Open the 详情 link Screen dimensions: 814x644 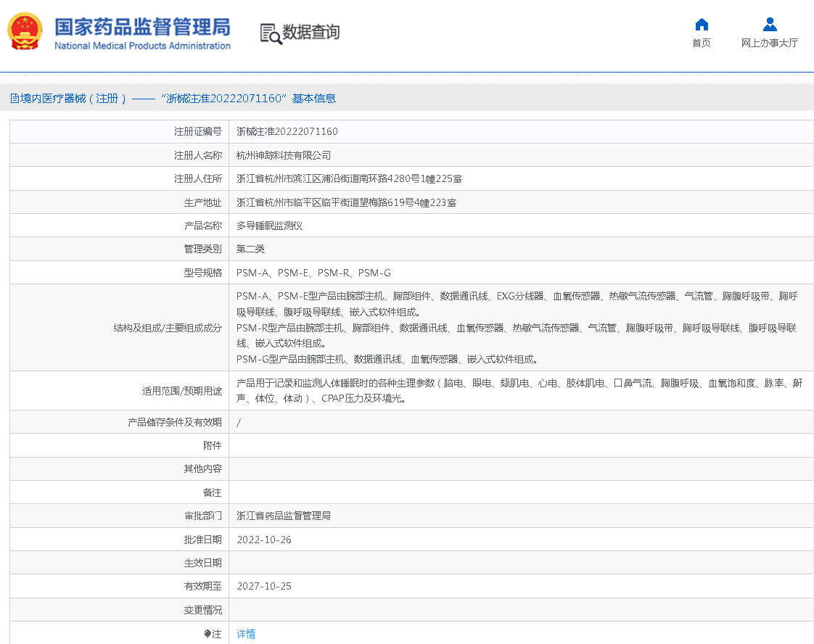point(246,634)
